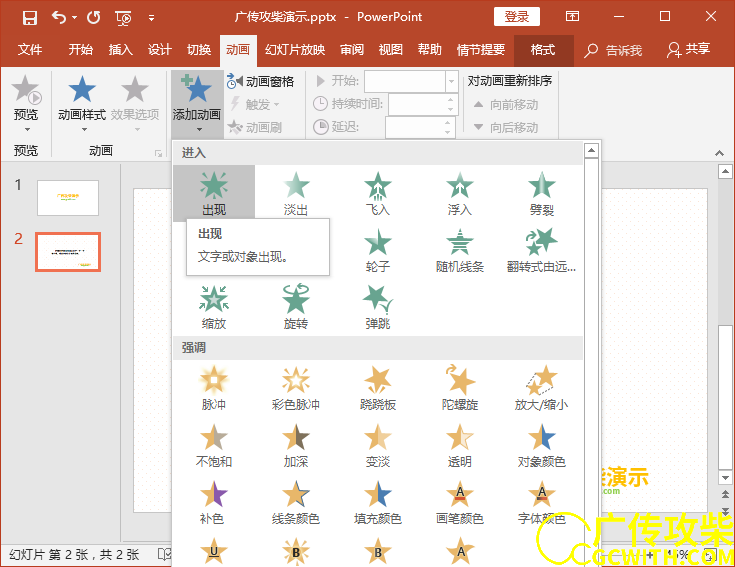Image resolution: width=735 pixels, height=567 pixels.
Task: Switch to the 插入 insert tab
Action: [120, 50]
